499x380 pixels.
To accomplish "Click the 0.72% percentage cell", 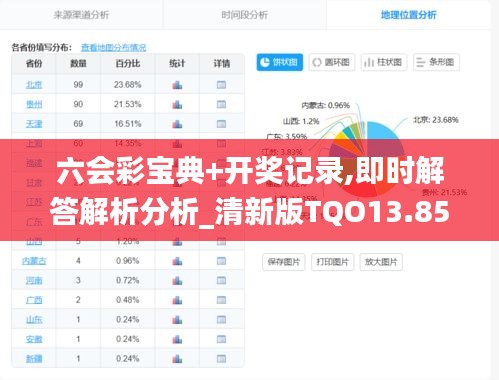I will (x=128, y=280).
